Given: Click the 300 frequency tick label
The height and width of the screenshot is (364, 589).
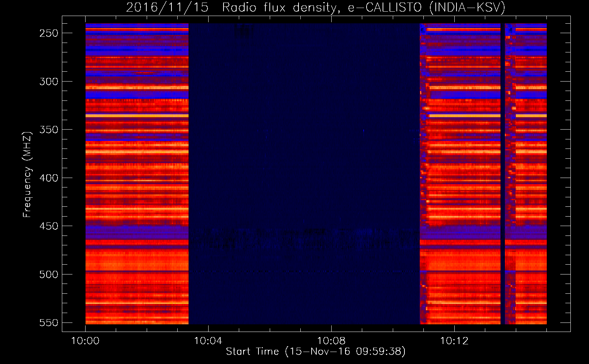Looking at the screenshot, I should point(49,82).
